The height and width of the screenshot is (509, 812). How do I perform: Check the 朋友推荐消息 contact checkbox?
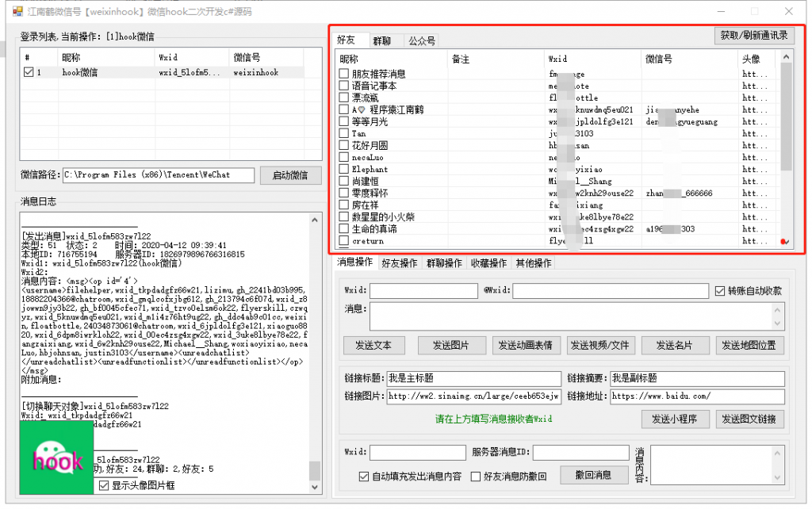pos(343,74)
